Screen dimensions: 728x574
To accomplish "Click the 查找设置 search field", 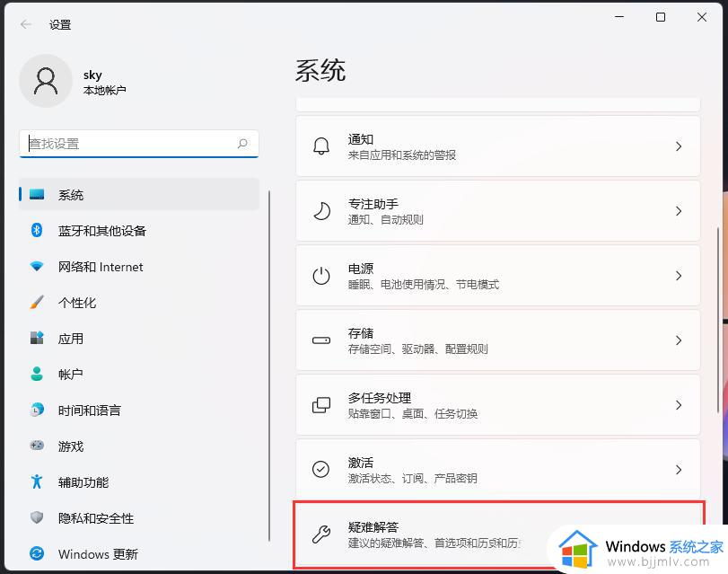I will pos(139,144).
